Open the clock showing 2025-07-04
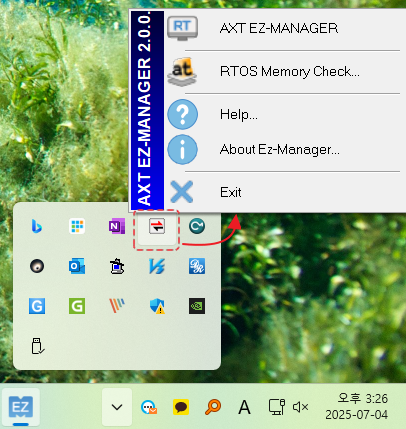 [357, 407]
